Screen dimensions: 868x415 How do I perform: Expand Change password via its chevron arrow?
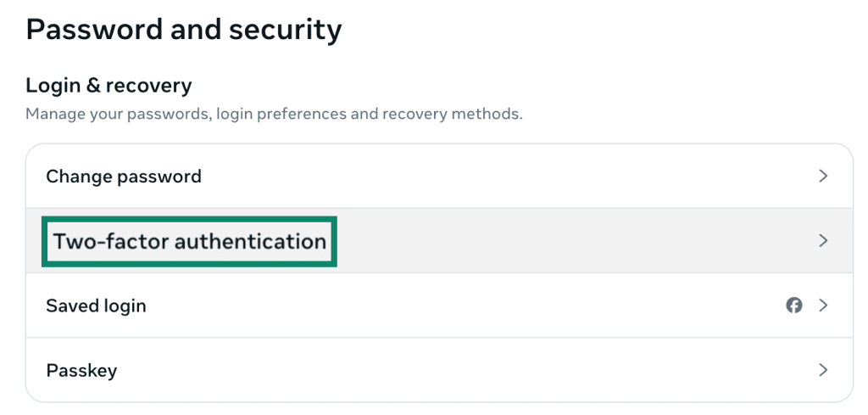[823, 177]
